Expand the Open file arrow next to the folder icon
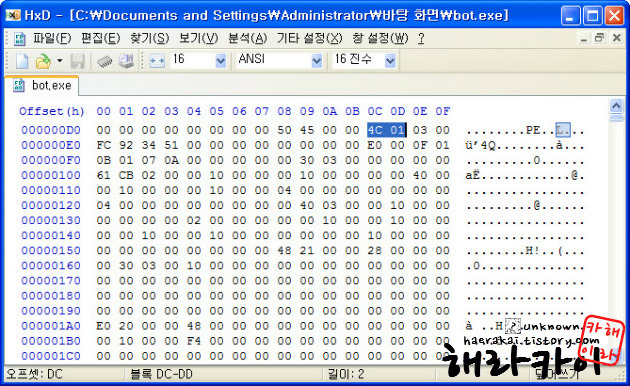This screenshot has width=630, height=386. pos(59,61)
